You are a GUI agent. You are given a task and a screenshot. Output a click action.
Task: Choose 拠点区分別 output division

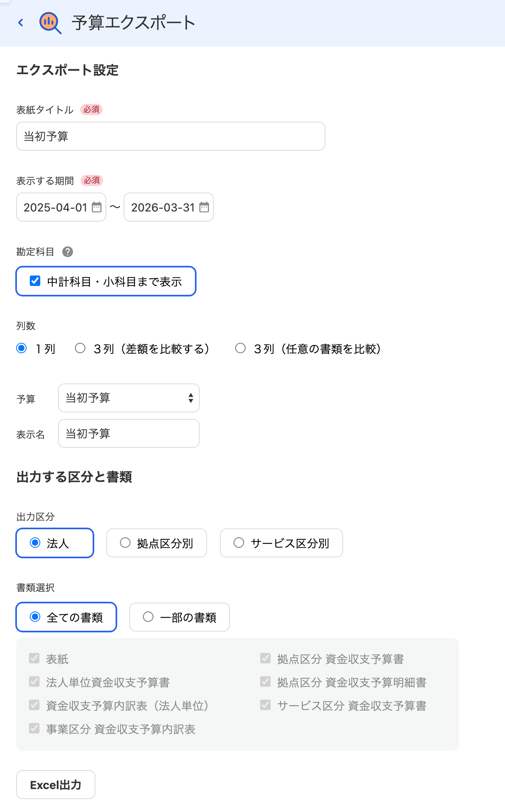tap(157, 543)
